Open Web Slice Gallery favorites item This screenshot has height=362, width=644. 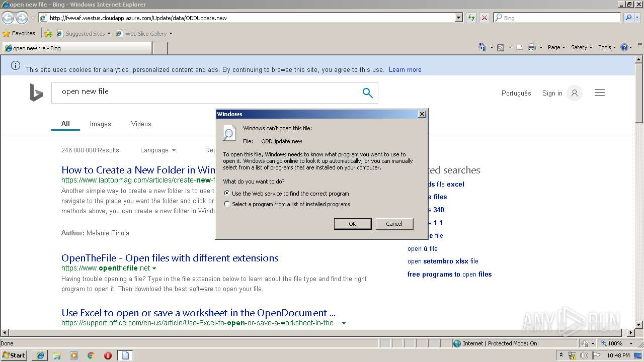(x=144, y=34)
